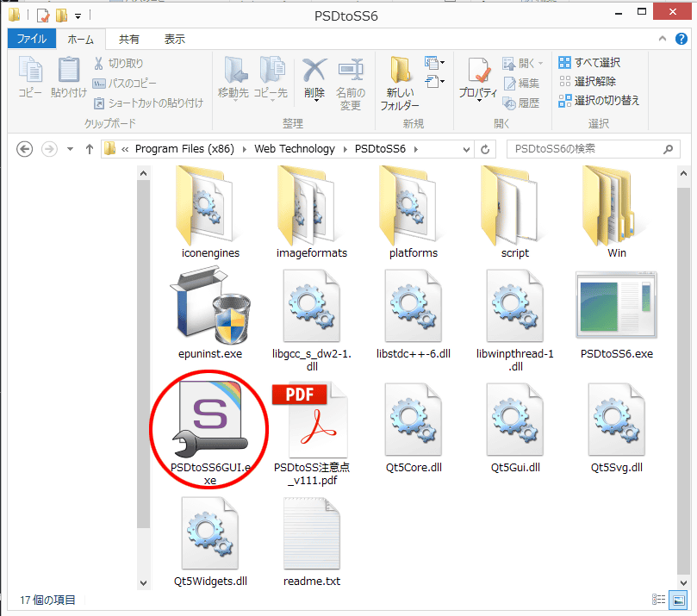
Task: Collapse the ribbon with chevron
Action: point(663,39)
